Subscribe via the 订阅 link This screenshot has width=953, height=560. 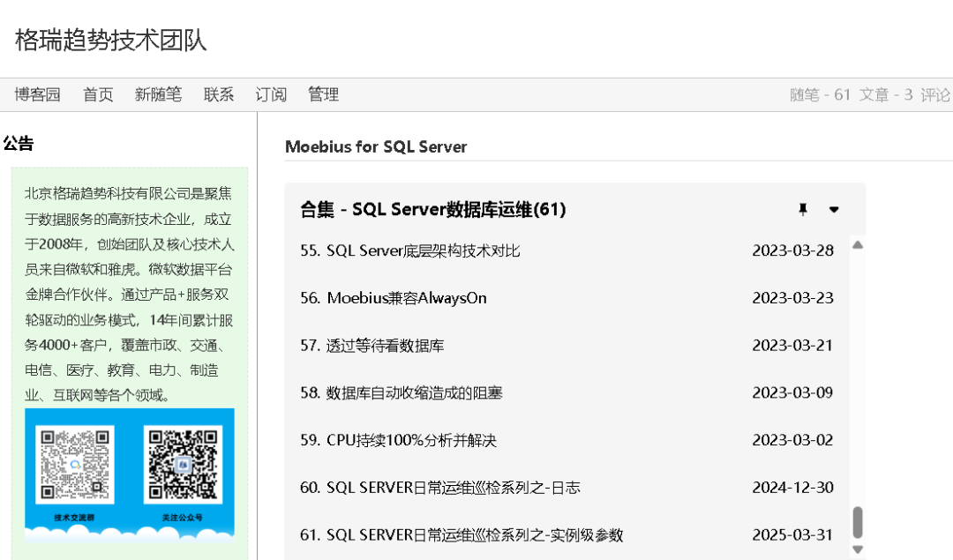coord(270,94)
